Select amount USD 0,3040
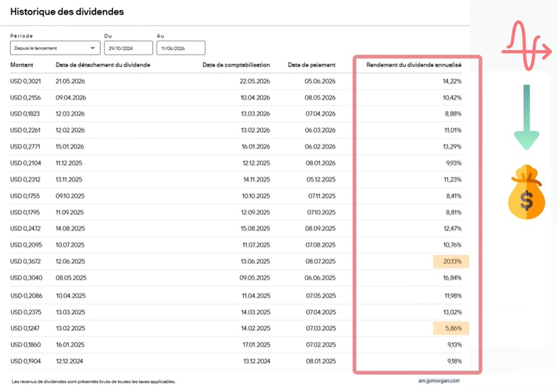 [x=26, y=278]
